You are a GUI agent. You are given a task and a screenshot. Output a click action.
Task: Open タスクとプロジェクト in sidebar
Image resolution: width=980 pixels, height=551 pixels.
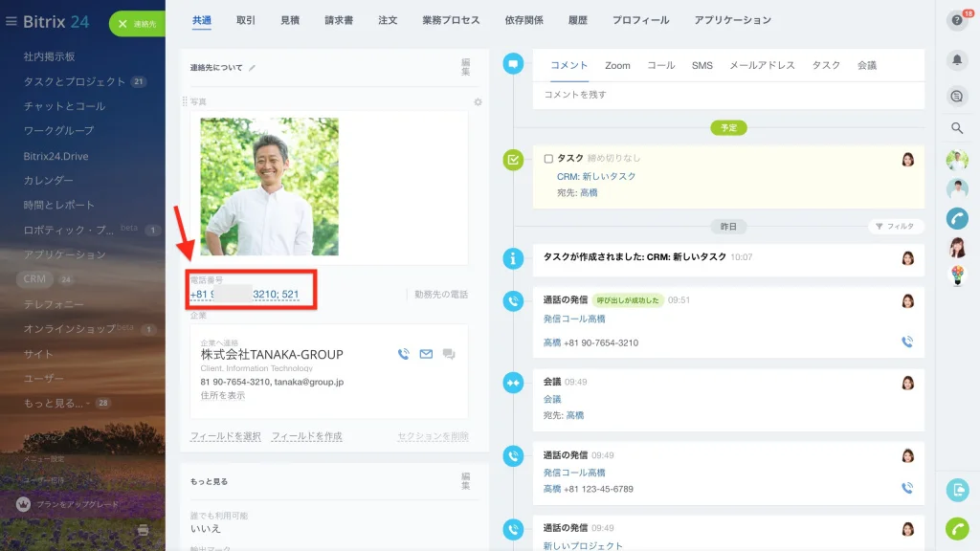(75, 81)
